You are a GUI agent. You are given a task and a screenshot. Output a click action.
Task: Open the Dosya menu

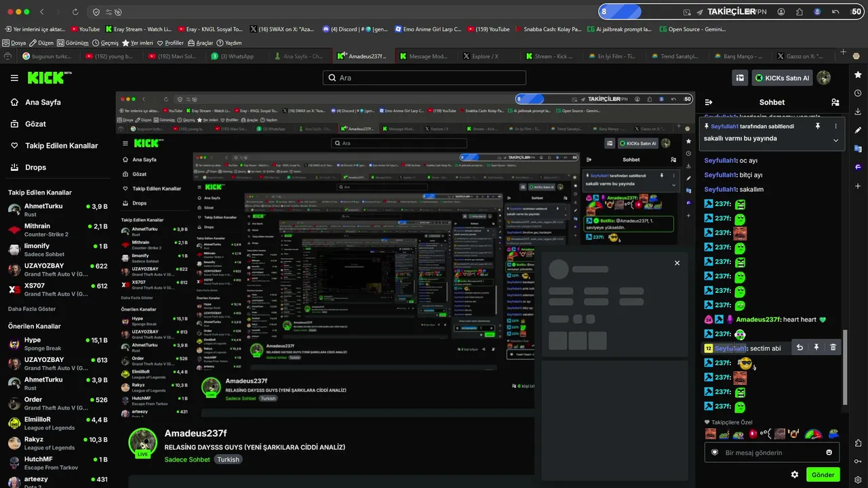(x=15, y=43)
